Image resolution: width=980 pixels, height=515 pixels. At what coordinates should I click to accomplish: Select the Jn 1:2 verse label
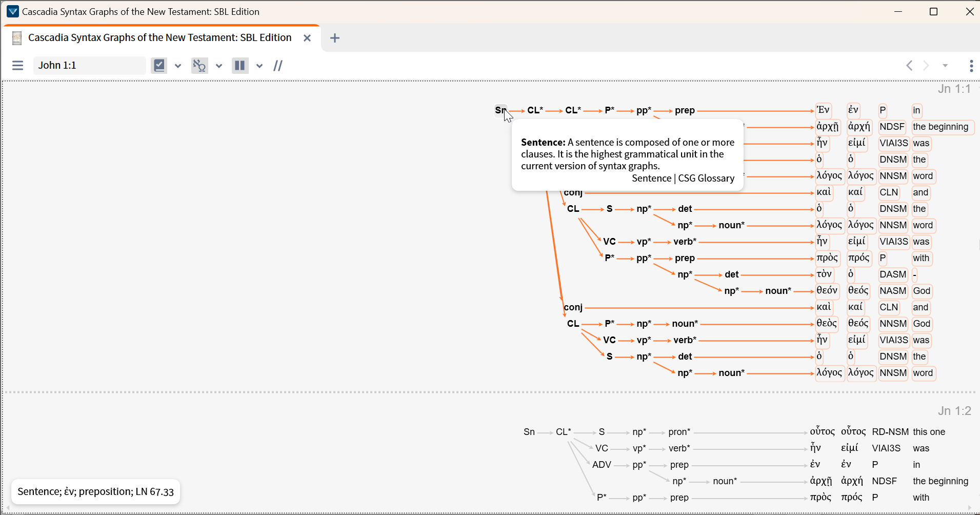coord(954,411)
